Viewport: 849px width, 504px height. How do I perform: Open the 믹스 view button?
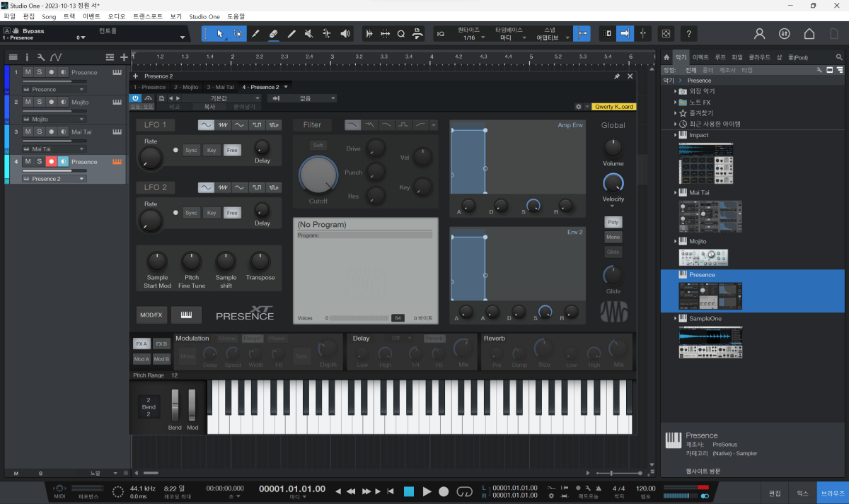802,492
